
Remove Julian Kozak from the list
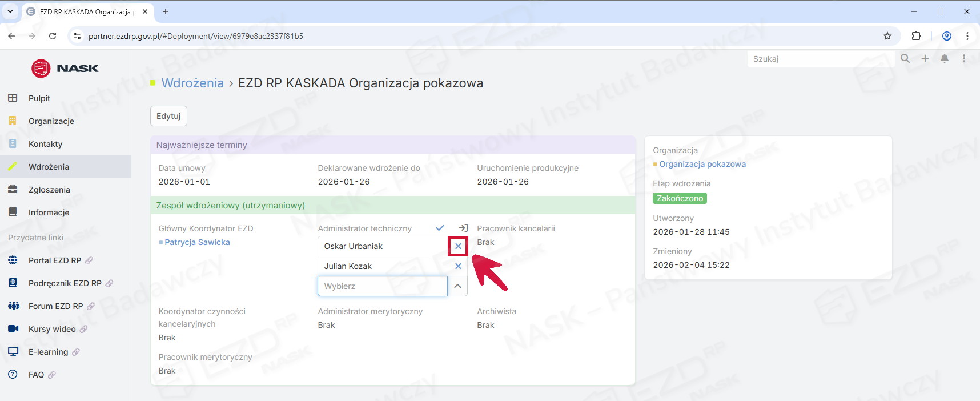458,266
